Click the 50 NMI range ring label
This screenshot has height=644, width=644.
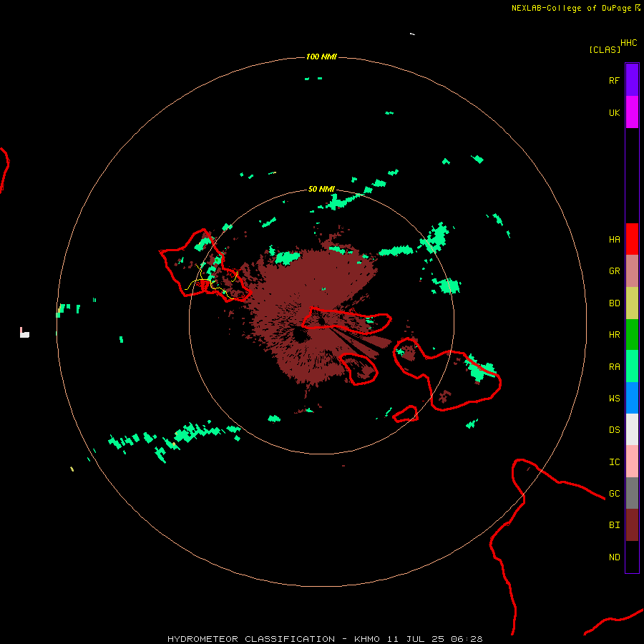(321, 189)
